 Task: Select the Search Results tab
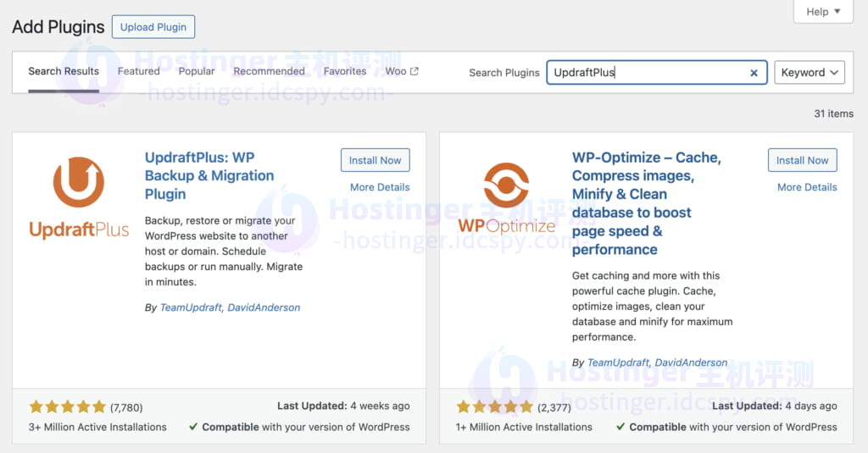[64, 72]
